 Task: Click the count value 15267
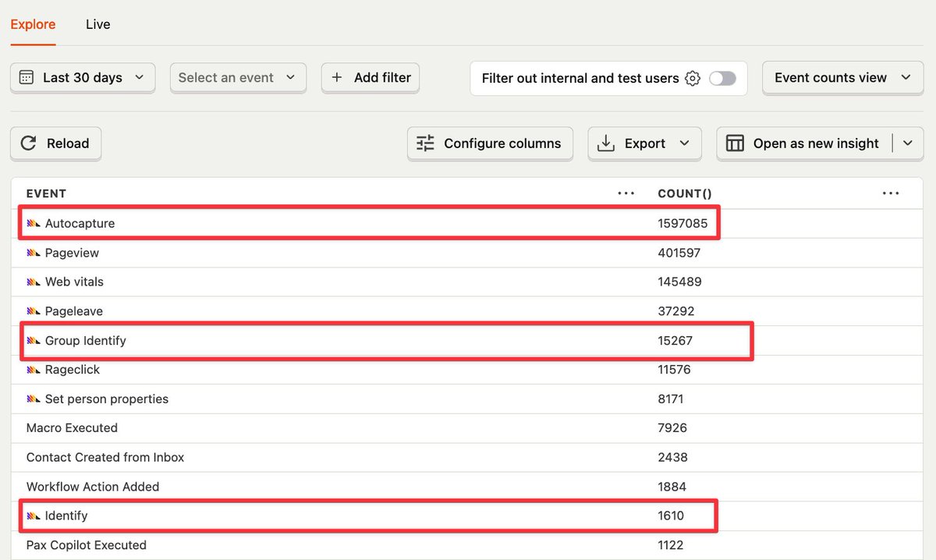click(x=675, y=340)
